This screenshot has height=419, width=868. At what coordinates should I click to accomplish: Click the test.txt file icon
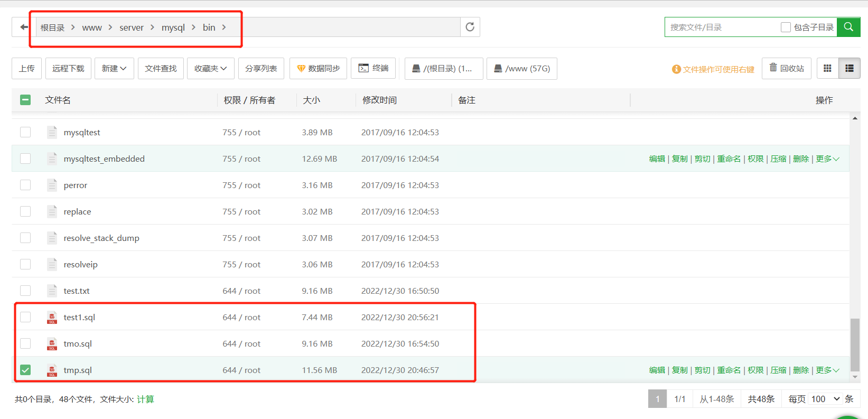(52, 291)
